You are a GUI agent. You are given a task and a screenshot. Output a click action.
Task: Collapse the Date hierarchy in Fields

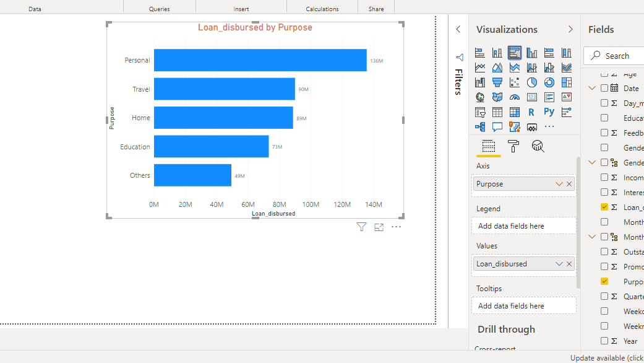pyautogui.click(x=592, y=88)
